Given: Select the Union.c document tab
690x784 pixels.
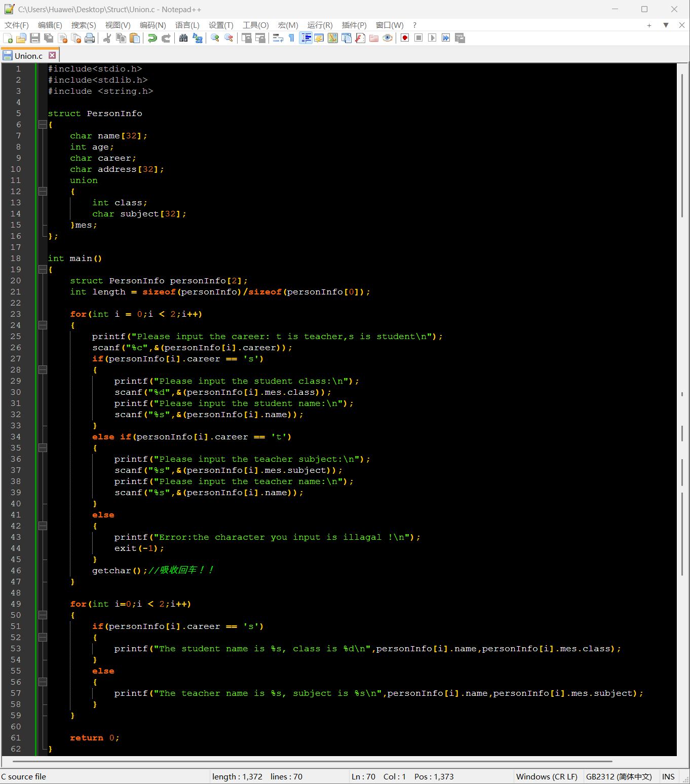Looking at the screenshot, I should click(x=28, y=56).
